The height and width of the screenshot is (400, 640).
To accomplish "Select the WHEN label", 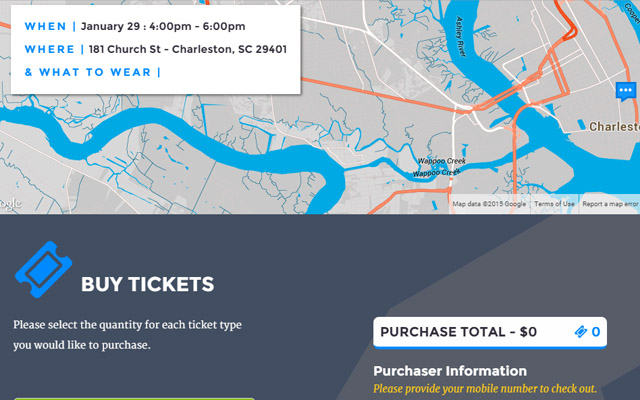I will (45, 26).
